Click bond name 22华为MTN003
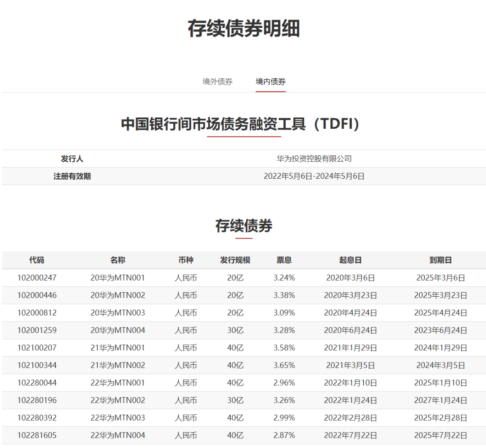486x448 pixels. click(118, 418)
